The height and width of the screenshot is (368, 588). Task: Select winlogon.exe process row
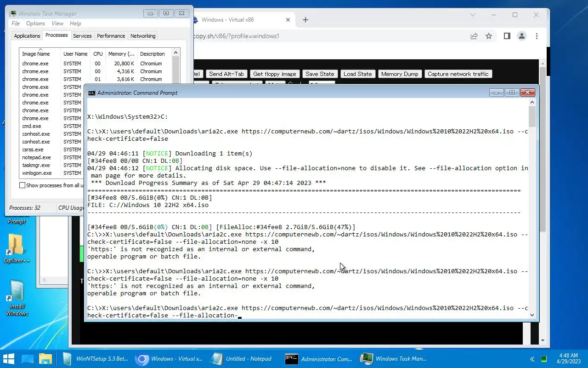click(51, 173)
